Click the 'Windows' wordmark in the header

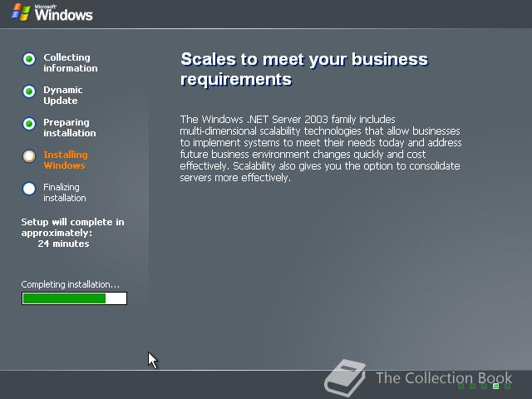click(63, 15)
